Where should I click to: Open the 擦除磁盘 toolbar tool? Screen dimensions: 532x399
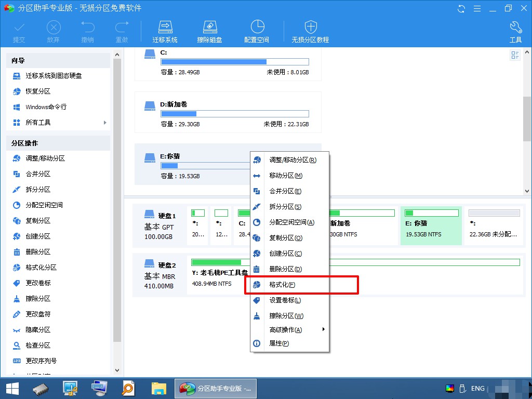209,32
